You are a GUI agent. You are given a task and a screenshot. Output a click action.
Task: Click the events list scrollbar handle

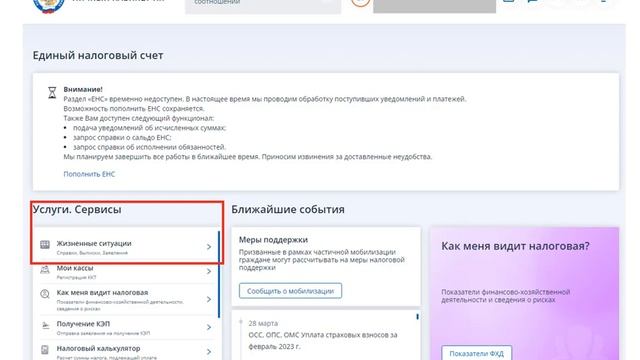click(x=417, y=317)
